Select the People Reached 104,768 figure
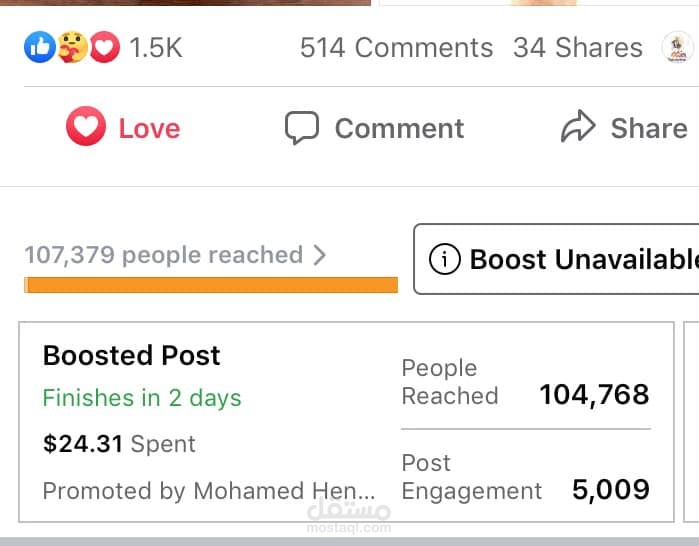This screenshot has width=699, height=546. click(594, 395)
